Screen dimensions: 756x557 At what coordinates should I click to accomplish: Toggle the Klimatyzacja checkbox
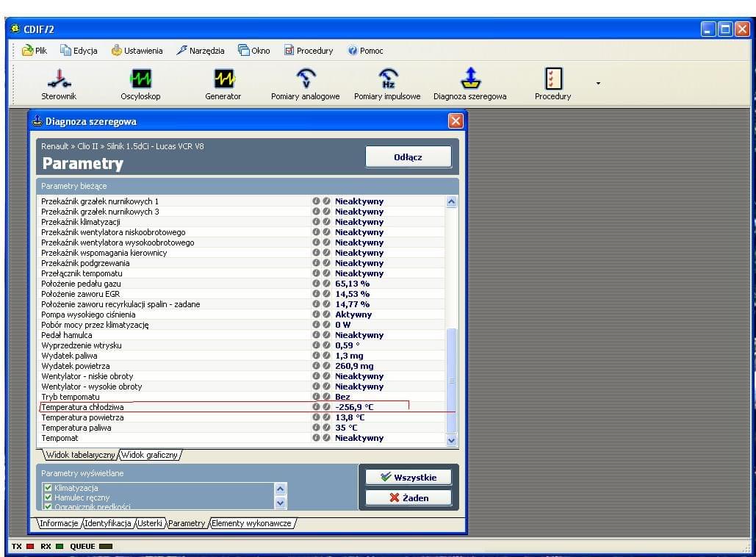48,487
